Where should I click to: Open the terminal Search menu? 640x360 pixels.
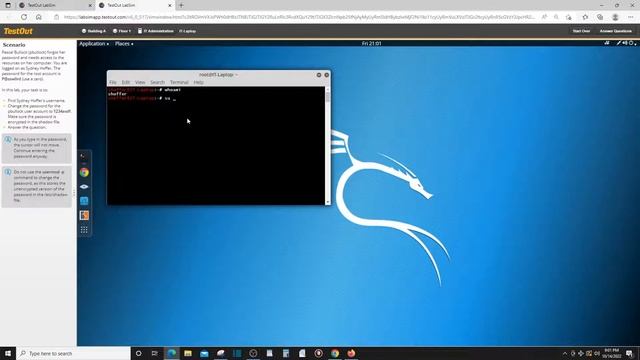(158, 82)
